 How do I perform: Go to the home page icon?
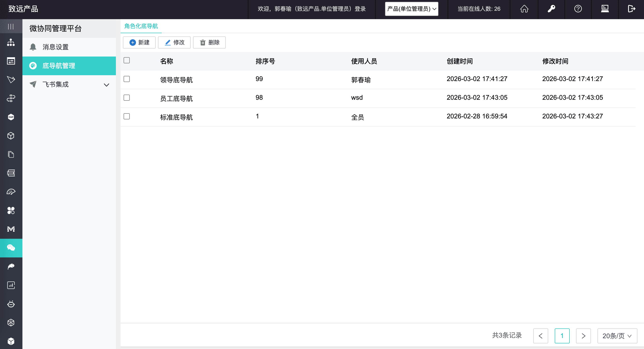tap(524, 9)
